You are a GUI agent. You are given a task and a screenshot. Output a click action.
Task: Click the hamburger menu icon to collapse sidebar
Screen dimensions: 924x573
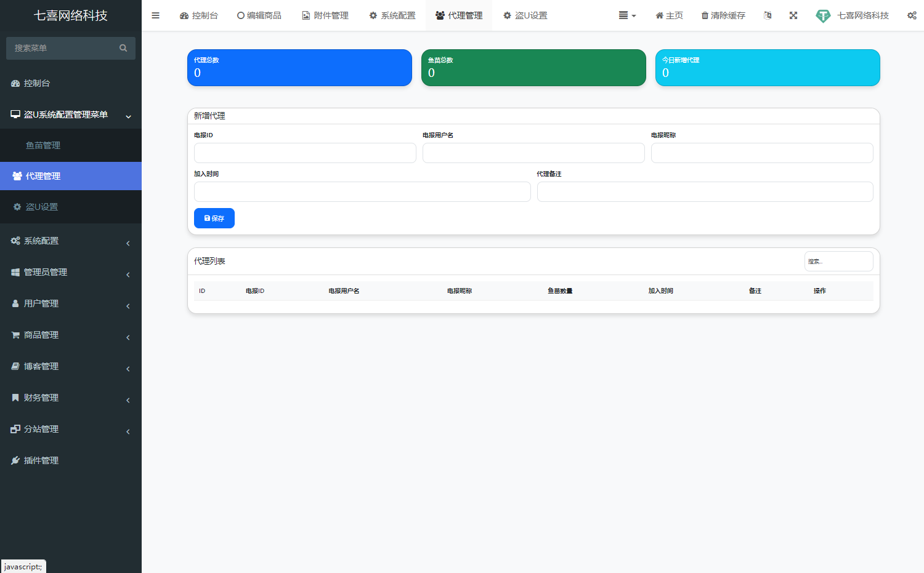click(x=155, y=15)
